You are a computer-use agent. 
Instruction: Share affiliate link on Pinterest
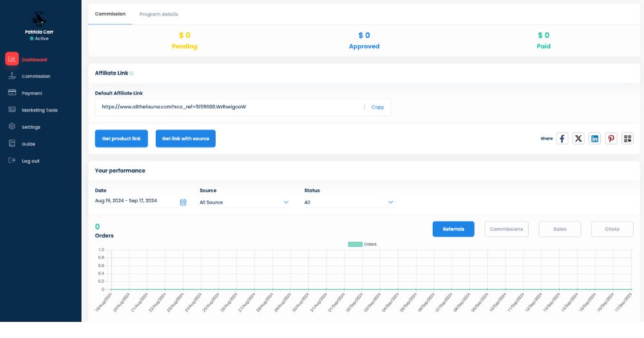[x=611, y=138]
